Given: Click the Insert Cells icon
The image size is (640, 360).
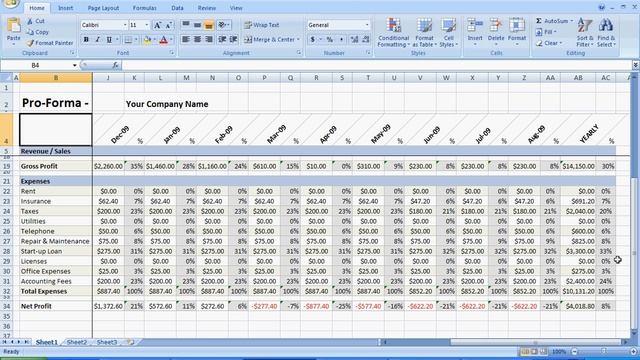Looking at the screenshot, I should [x=475, y=25].
